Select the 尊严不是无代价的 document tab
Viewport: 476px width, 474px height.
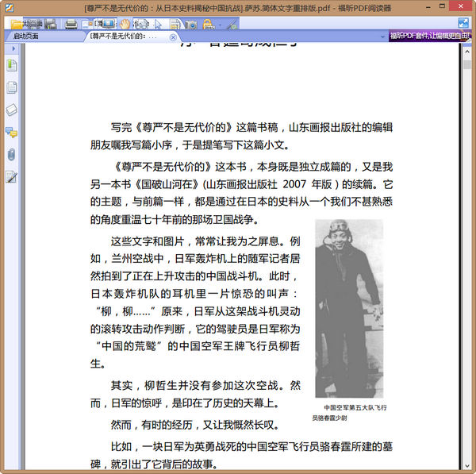click(x=123, y=36)
